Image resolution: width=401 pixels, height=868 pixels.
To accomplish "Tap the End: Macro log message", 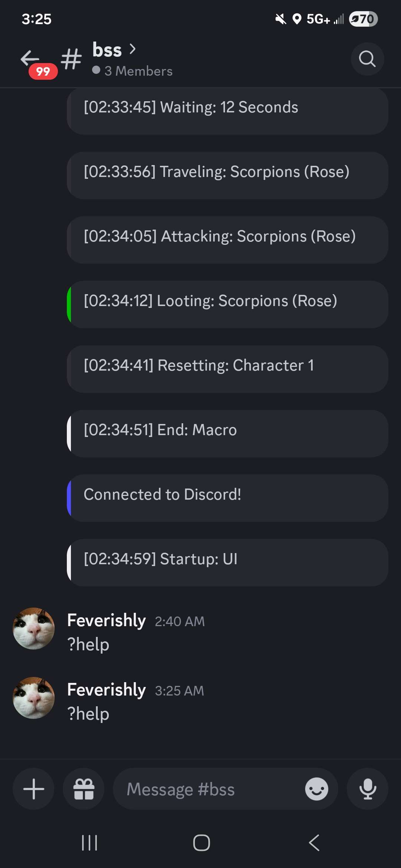I will [227, 433].
